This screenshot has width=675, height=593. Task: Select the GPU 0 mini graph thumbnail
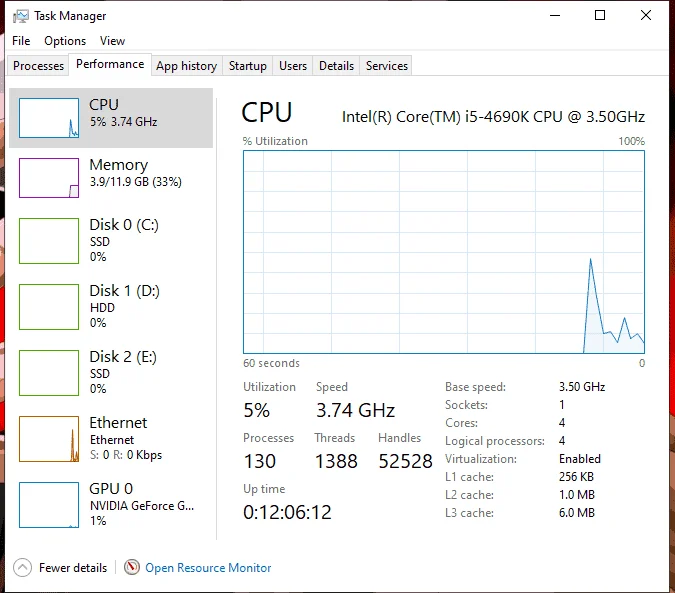[49, 505]
